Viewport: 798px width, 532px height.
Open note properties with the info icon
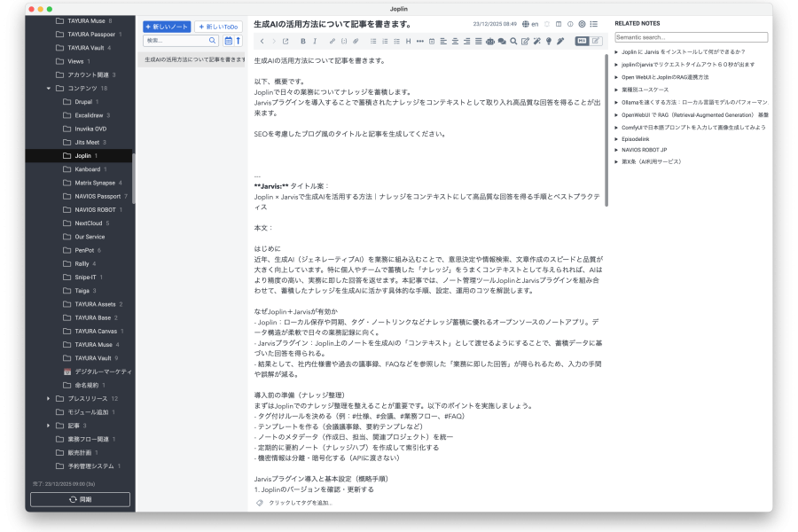[570, 24]
